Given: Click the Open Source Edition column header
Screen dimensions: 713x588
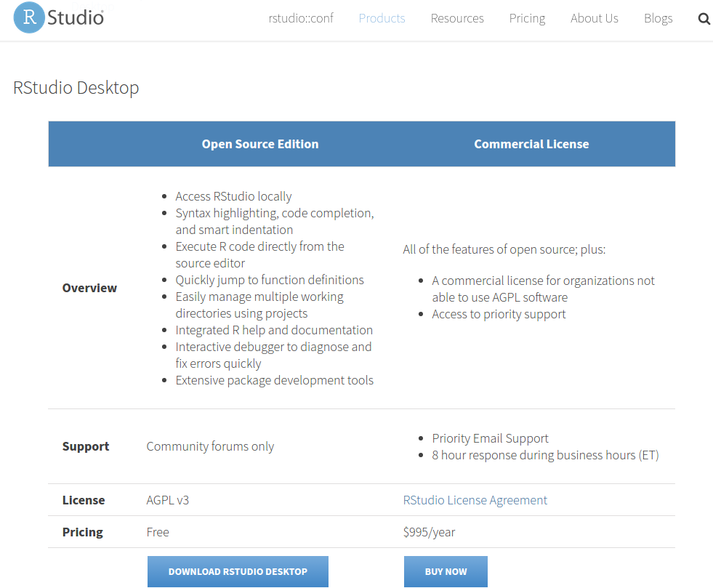Looking at the screenshot, I should 260,144.
